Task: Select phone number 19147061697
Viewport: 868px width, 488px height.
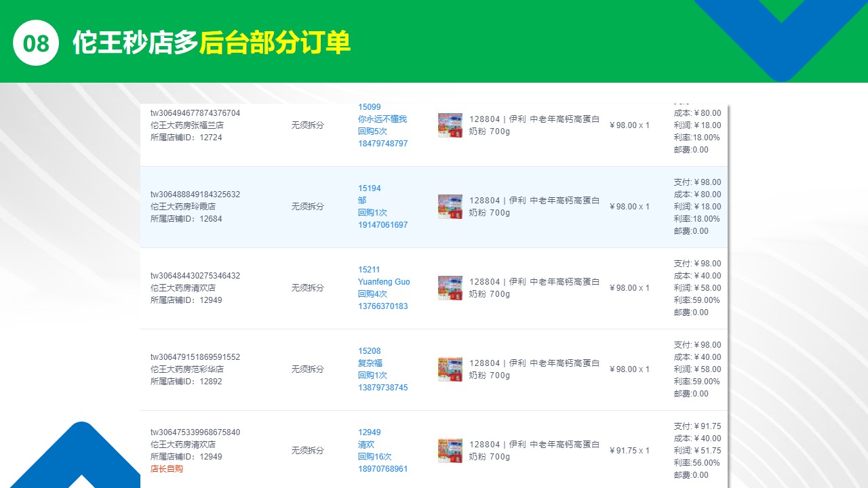Action: pyautogui.click(x=383, y=225)
